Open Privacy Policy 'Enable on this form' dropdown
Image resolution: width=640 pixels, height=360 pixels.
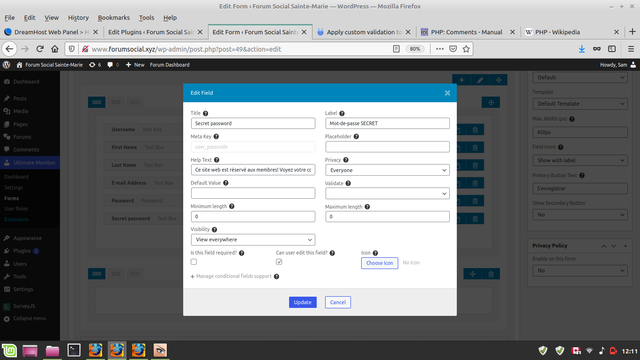[x=580, y=271]
